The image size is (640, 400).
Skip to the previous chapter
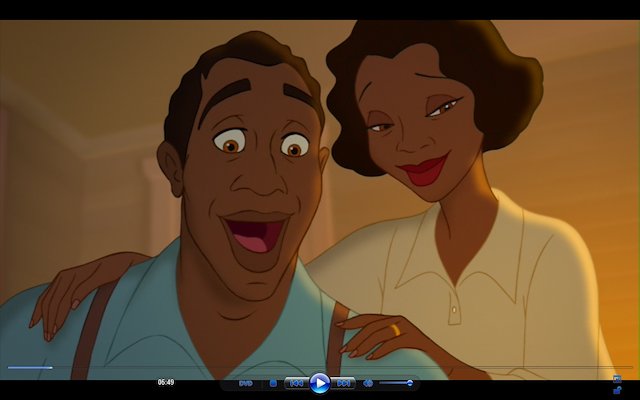(297, 383)
